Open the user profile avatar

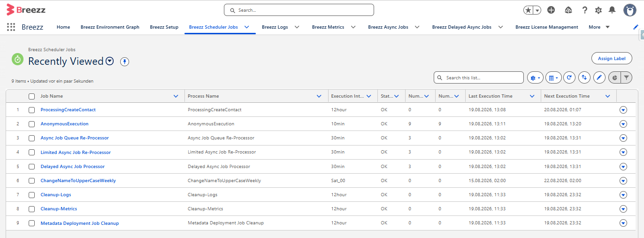point(630,10)
